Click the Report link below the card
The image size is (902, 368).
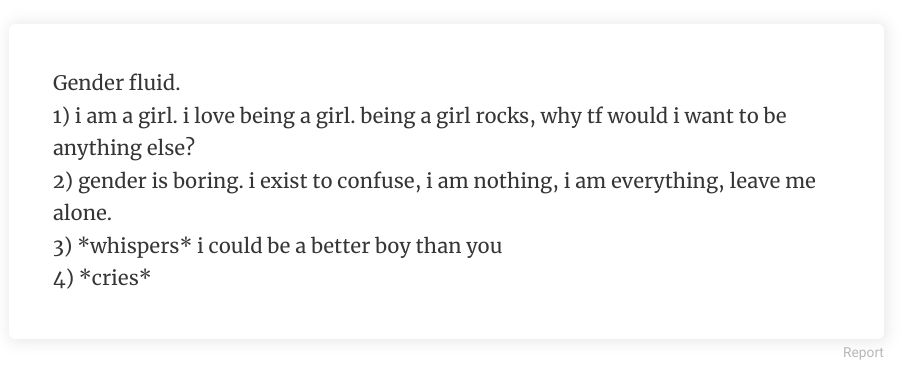tap(863, 352)
